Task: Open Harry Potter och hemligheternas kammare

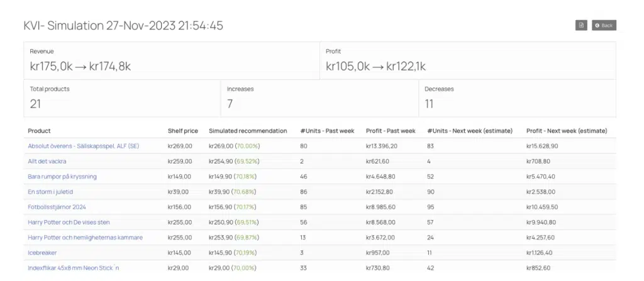Action: click(85, 237)
